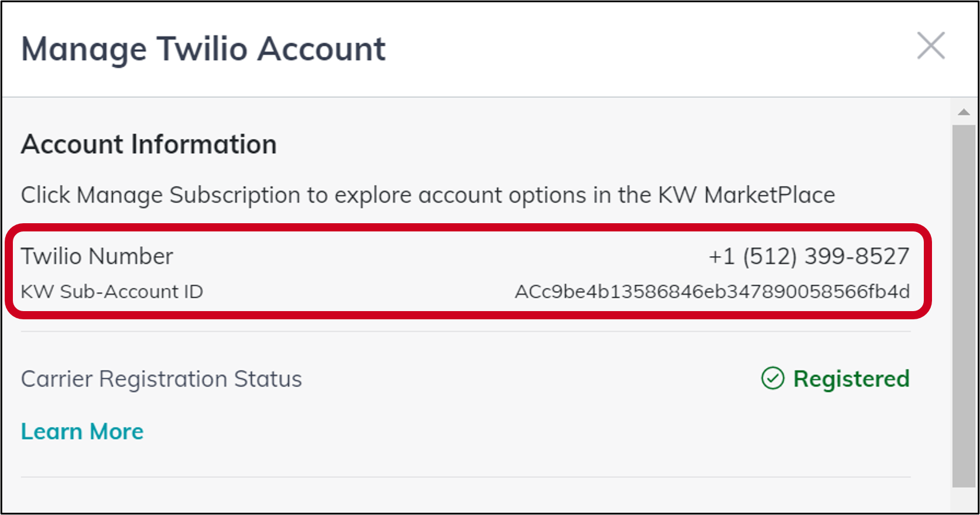Click the Carrier Registration Status label
The height and width of the screenshot is (515, 980).
(162, 379)
